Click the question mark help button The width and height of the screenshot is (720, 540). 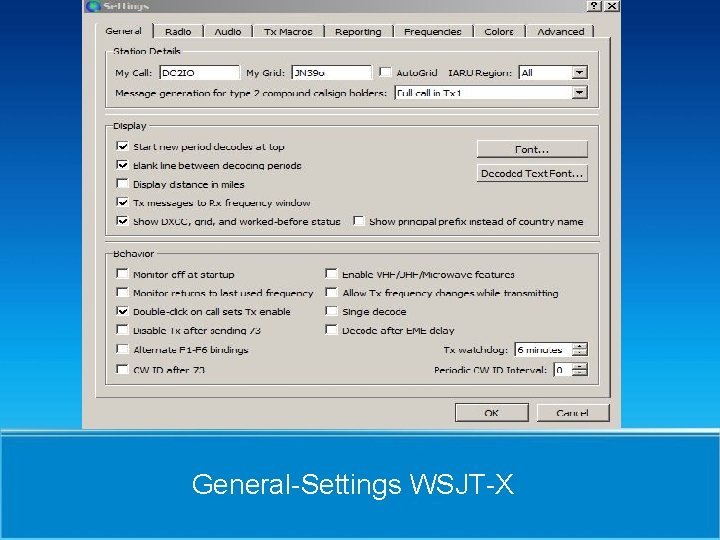pyautogui.click(x=594, y=6)
